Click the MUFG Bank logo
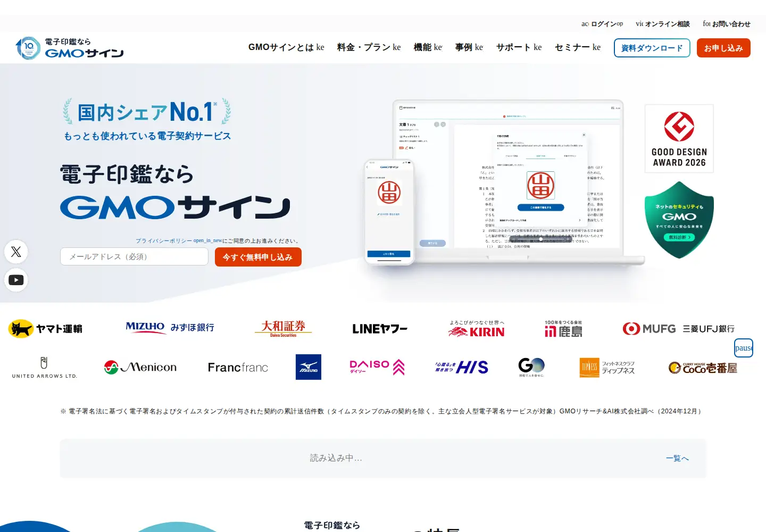The width and height of the screenshot is (766, 532). tap(678, 329)
